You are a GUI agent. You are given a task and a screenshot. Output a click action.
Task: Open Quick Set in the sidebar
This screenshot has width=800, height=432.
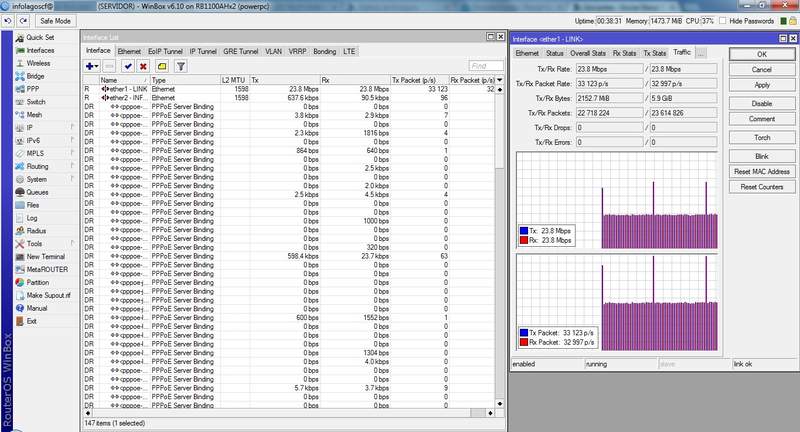40,37
